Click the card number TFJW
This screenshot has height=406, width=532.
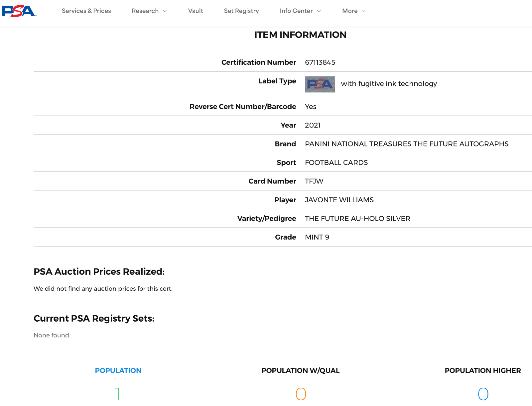tap(314, 181)
